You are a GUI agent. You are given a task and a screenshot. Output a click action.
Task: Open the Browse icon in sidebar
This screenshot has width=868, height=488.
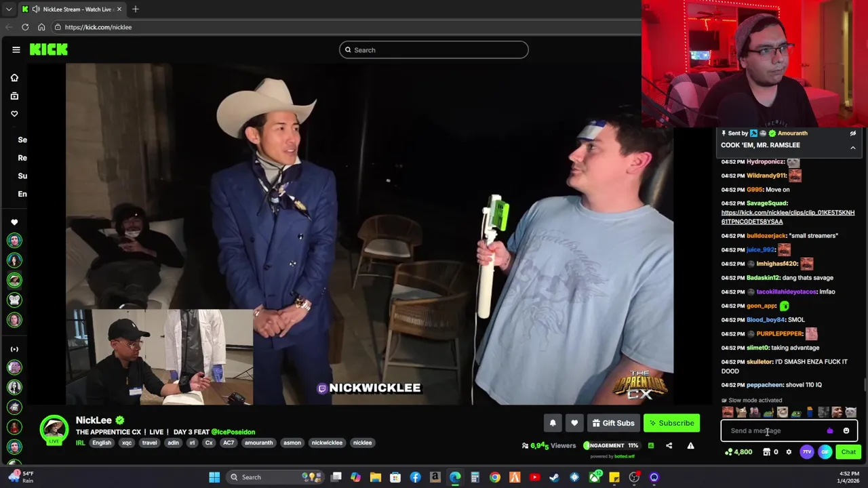tap(14, 96)
